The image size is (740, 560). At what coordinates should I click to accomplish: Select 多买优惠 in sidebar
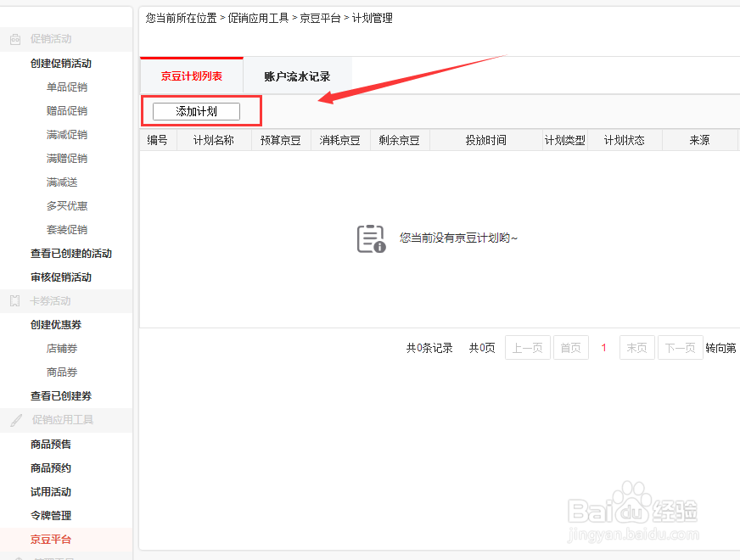67,206
